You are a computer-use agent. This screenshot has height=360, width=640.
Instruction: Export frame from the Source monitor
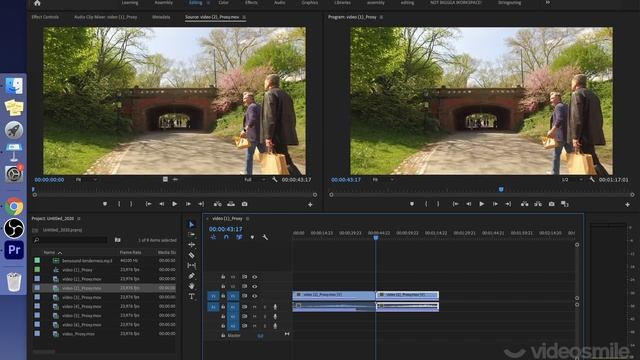[x=244, y=204]
